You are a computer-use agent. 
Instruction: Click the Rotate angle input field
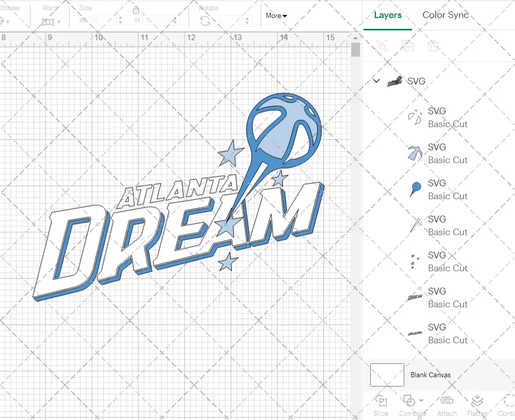(x=229, y=21)
